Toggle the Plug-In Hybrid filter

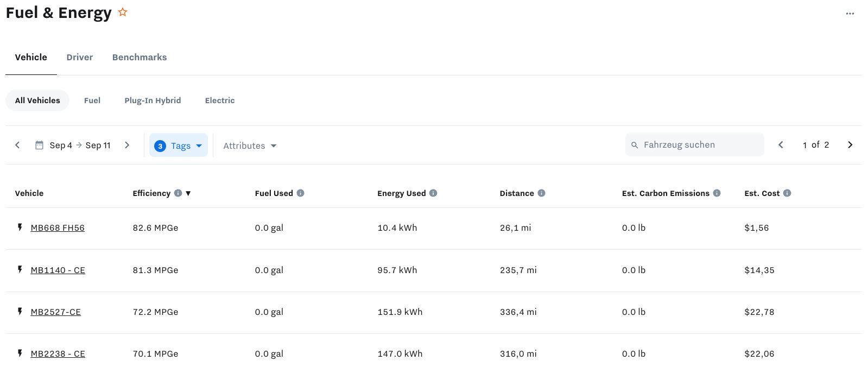click(153, 100)
